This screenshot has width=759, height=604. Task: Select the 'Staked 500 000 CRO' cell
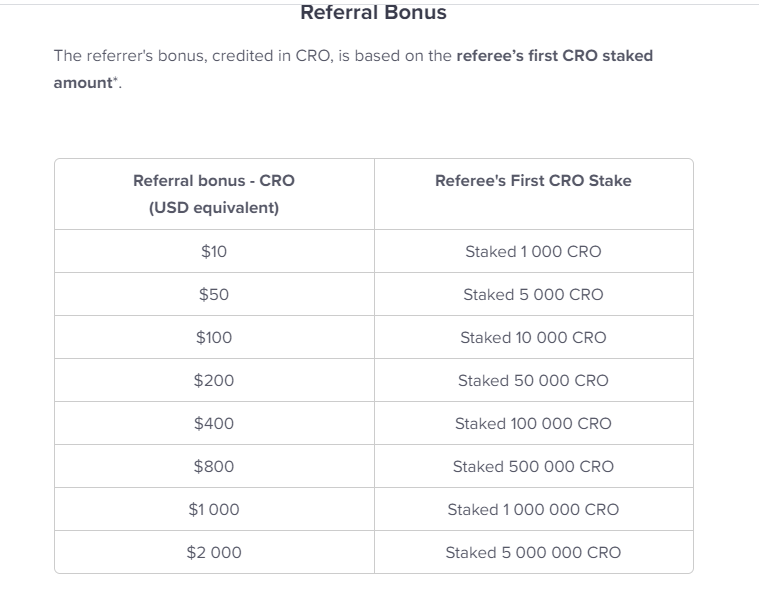point(533,467)
